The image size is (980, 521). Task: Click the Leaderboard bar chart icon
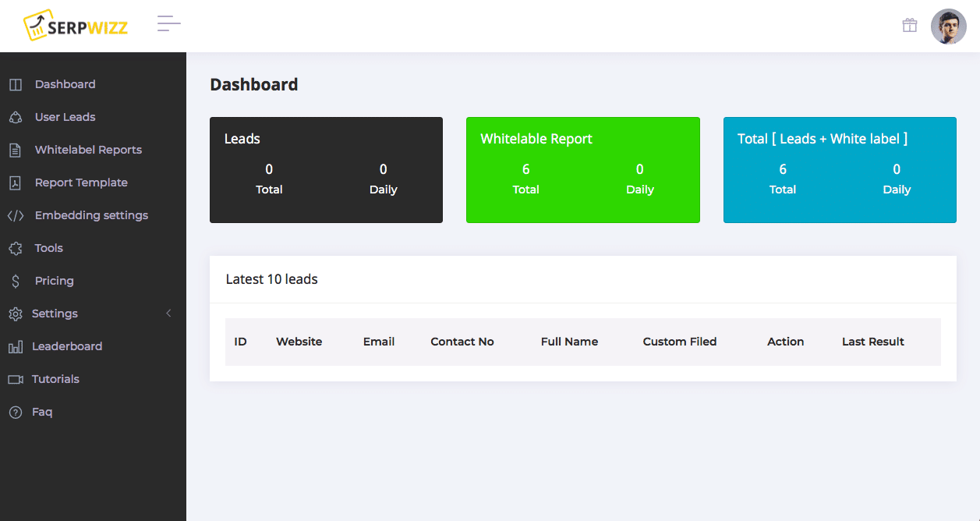[x=16, y=346]
